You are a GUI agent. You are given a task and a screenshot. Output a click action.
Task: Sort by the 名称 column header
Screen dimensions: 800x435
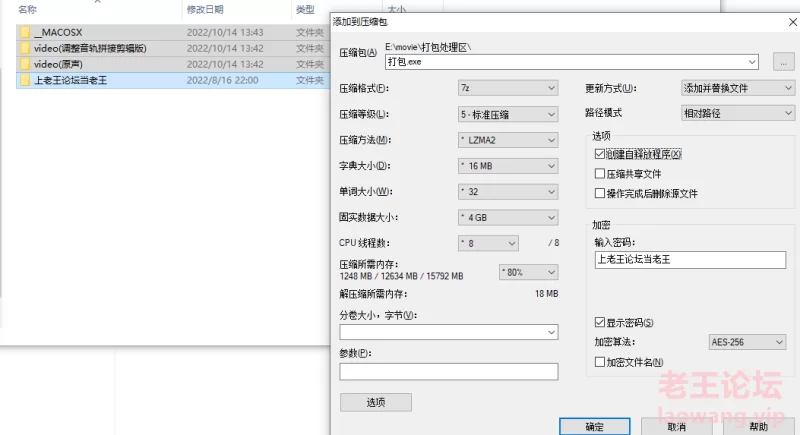[x=27, y=9]
